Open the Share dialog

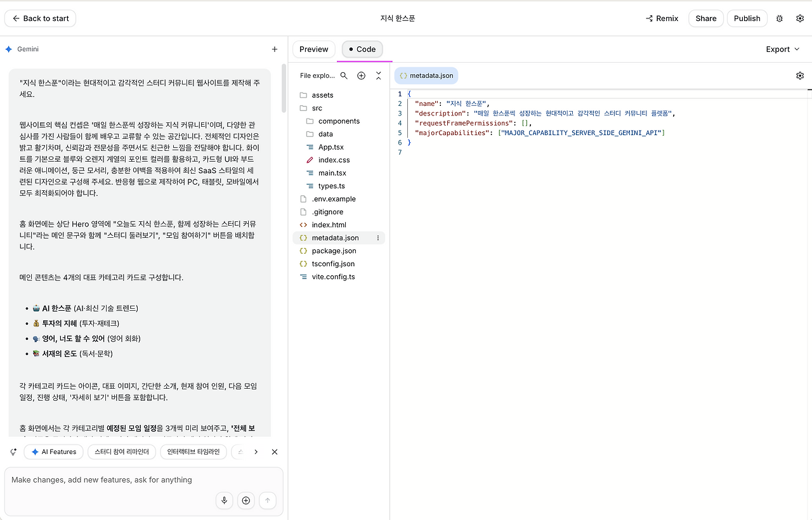705,18
